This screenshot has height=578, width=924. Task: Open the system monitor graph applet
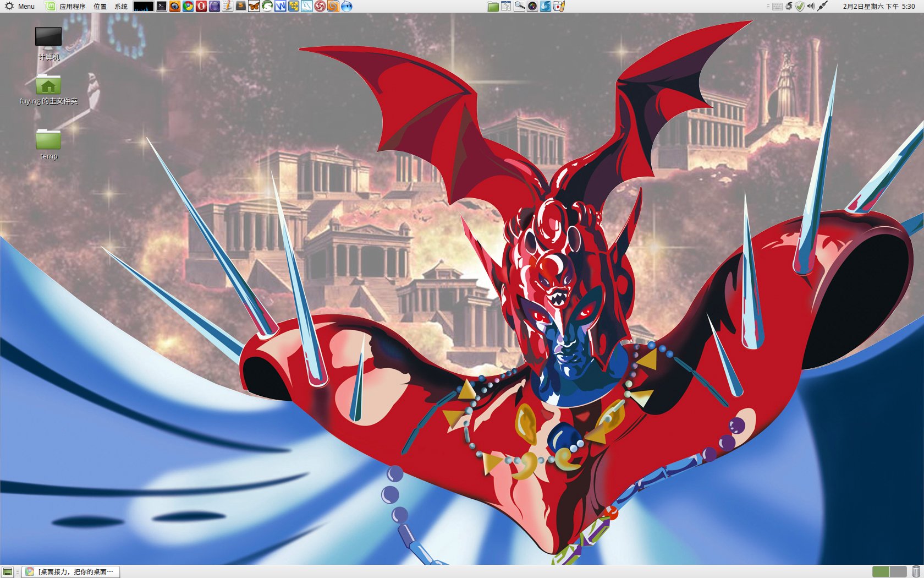[143, 6]
